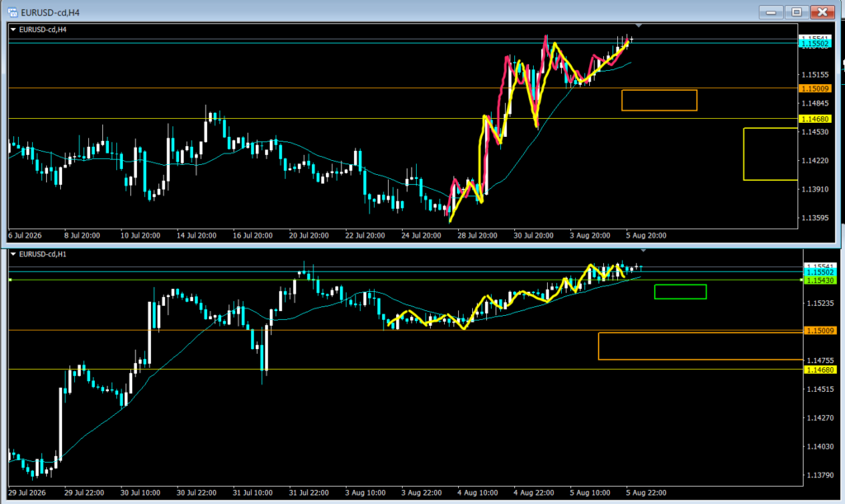
Task: Click 1.14270 on the H1 price scale
Action: [819, 418]
